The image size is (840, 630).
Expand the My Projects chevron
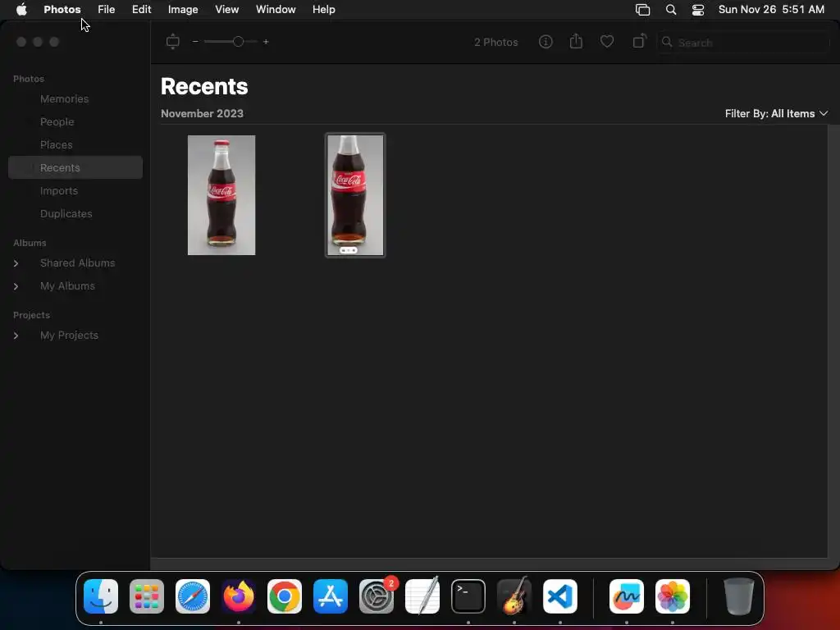[16, 336]
